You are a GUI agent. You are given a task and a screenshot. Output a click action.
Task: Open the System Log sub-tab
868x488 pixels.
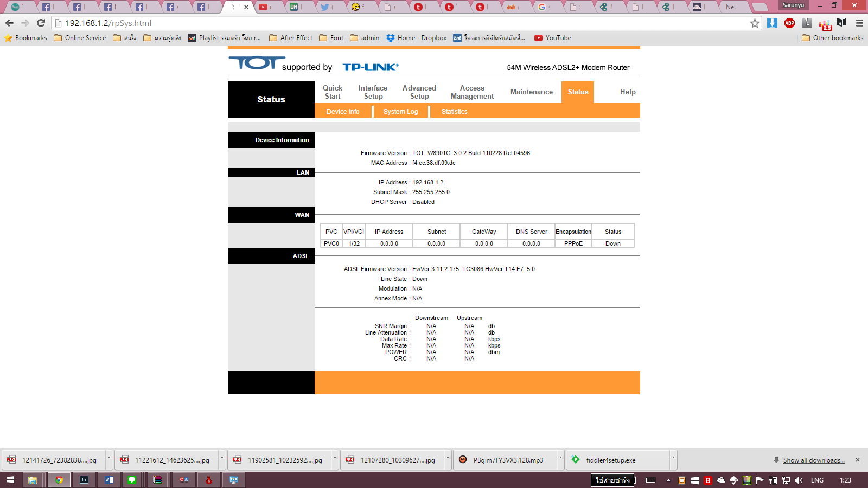pos(400,112)
